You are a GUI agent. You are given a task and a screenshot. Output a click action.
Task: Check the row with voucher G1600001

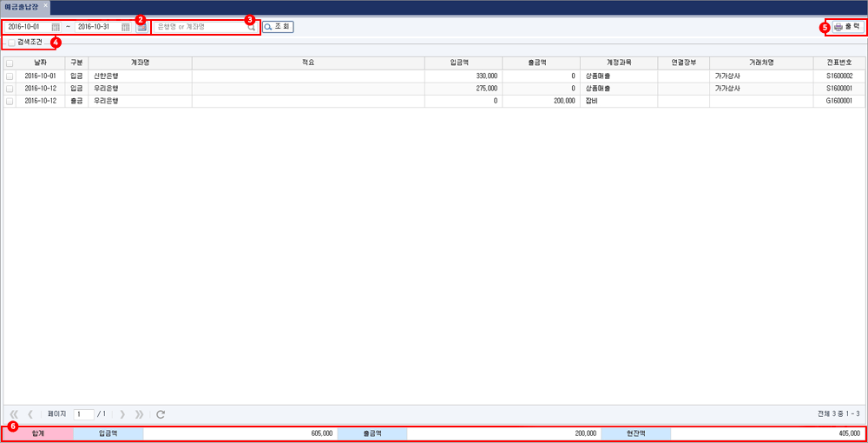10,102
